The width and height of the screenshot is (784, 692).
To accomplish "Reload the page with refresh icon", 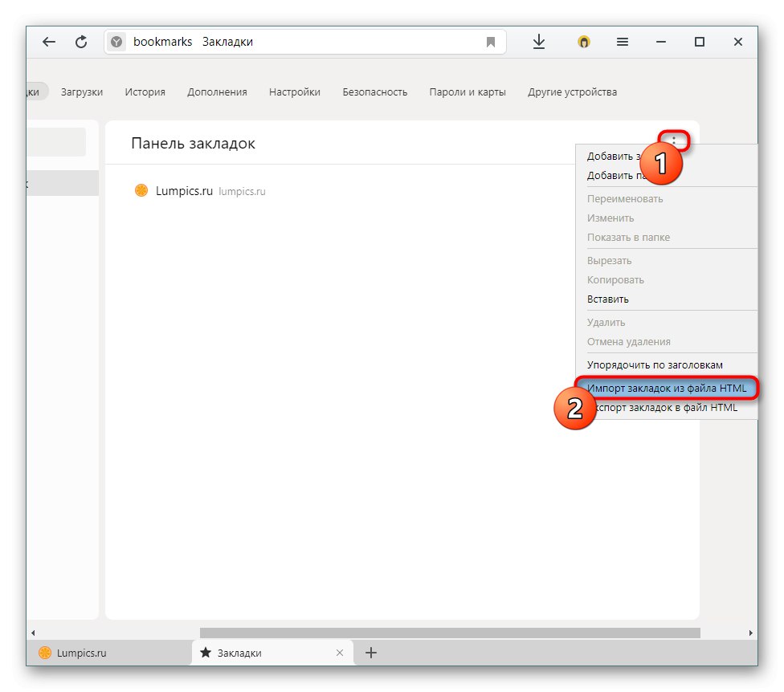I will (81, 42).
